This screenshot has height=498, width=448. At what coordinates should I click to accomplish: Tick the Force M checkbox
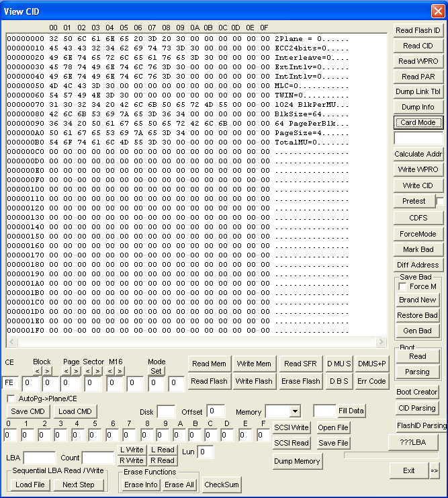[402, 286]
